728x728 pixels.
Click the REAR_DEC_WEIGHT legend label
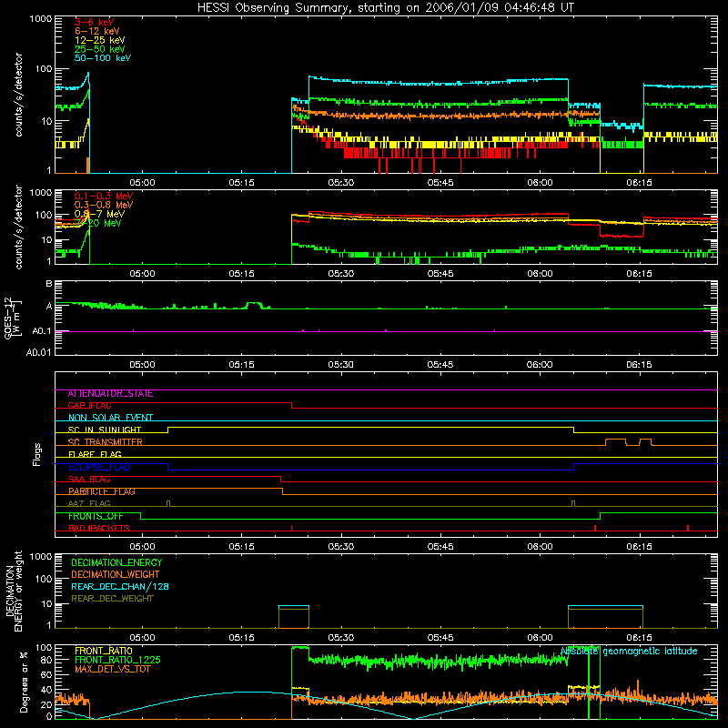(x=112, y=599)
